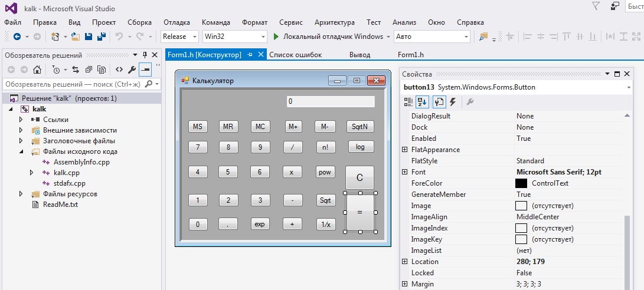Open the Сборка menu

[x=139, y=22]
